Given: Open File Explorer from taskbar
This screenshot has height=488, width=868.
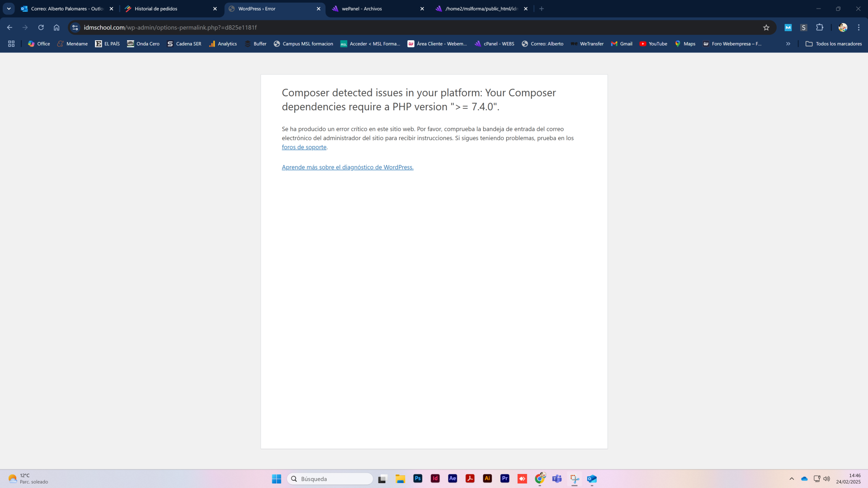Looking at the screenshot, I should click(x=400, y=479).
